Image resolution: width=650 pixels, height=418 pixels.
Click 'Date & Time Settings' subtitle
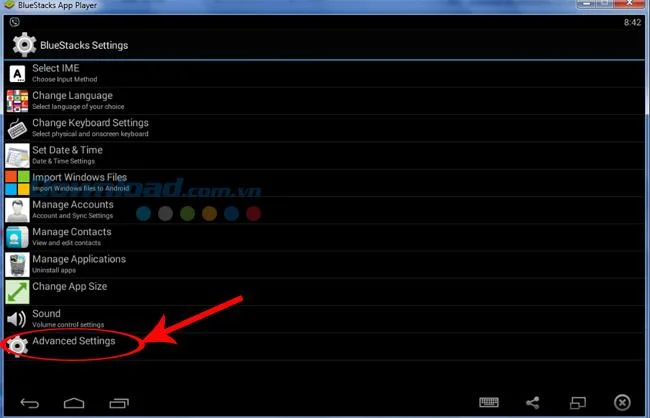pyautogui.click(x=63, y=161)
